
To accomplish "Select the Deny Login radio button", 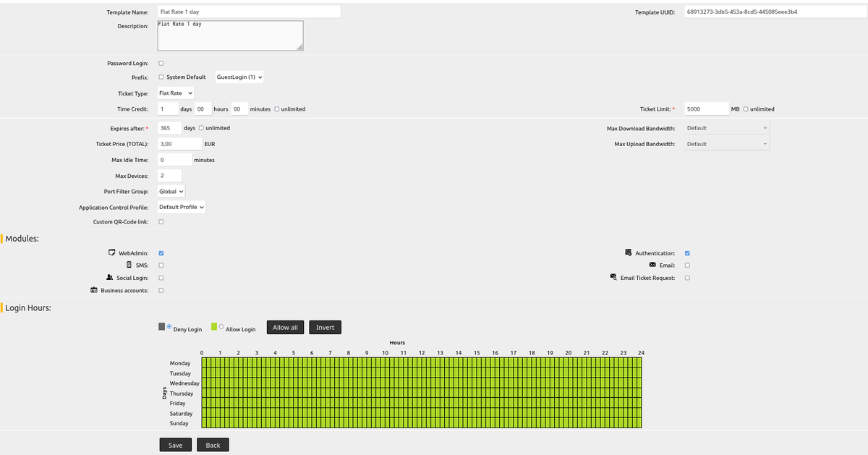I will coord(169,326).
